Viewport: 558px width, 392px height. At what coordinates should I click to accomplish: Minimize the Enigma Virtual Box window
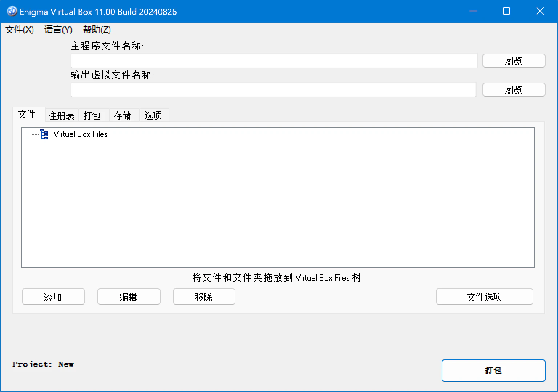tap(473, 11)
